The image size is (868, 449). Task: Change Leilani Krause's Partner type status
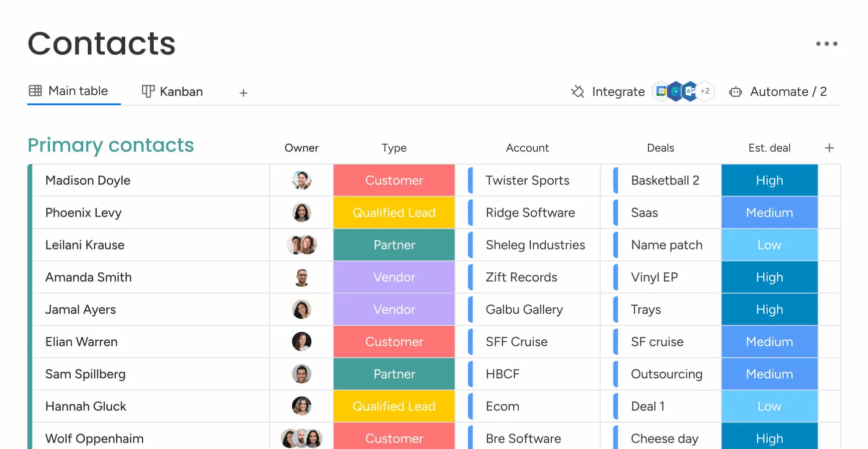coord(394,245)
